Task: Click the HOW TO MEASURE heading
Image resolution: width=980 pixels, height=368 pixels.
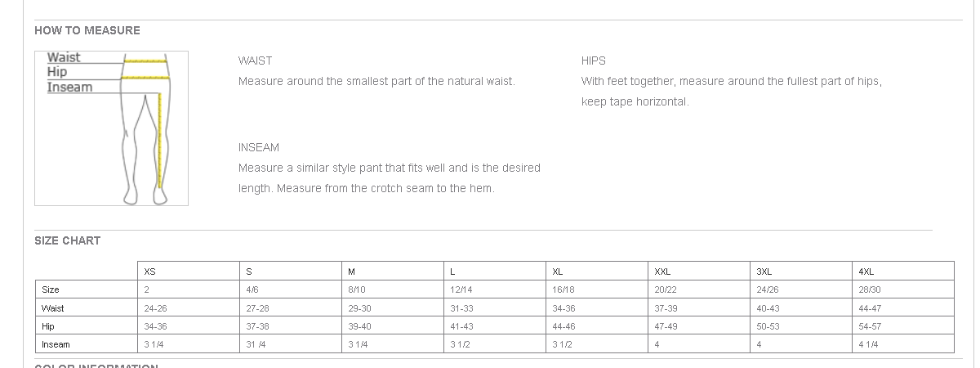Action: 87,30
